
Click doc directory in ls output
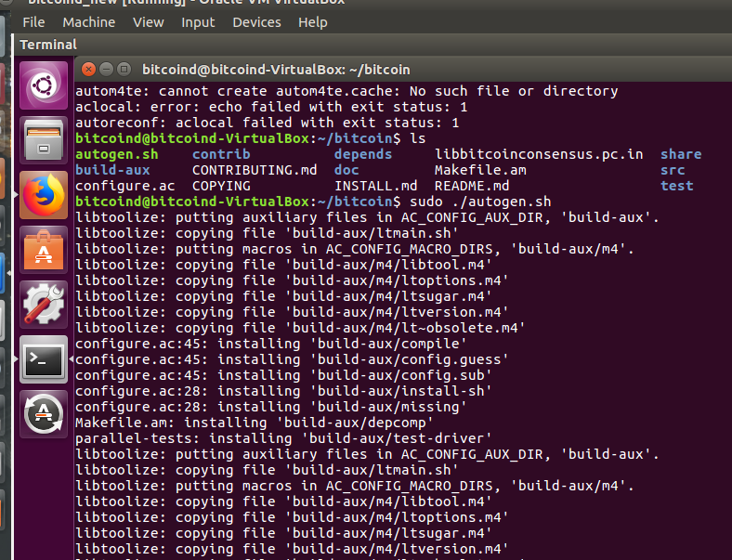pyautogui.click(x=346, y=170)
